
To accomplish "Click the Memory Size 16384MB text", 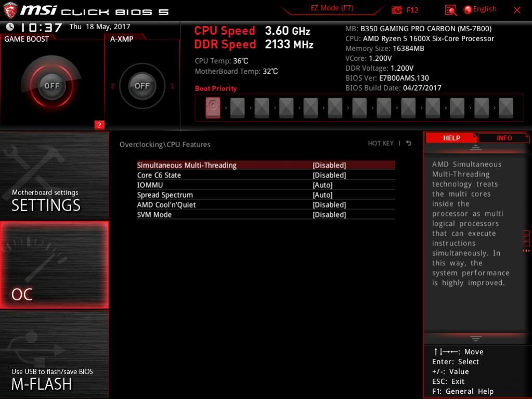I will (x=384, y=48).
